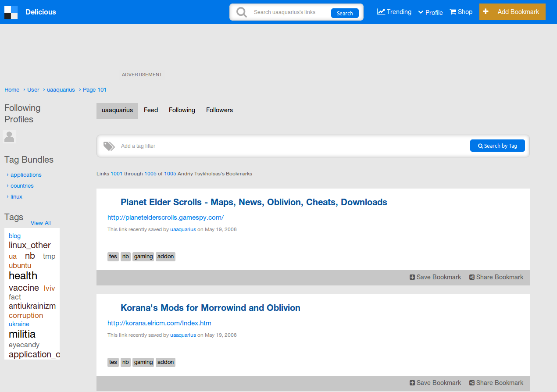Expand the countries tag bundle
Image resolution: width=557 pixels, height=392 pixels.
22,185
